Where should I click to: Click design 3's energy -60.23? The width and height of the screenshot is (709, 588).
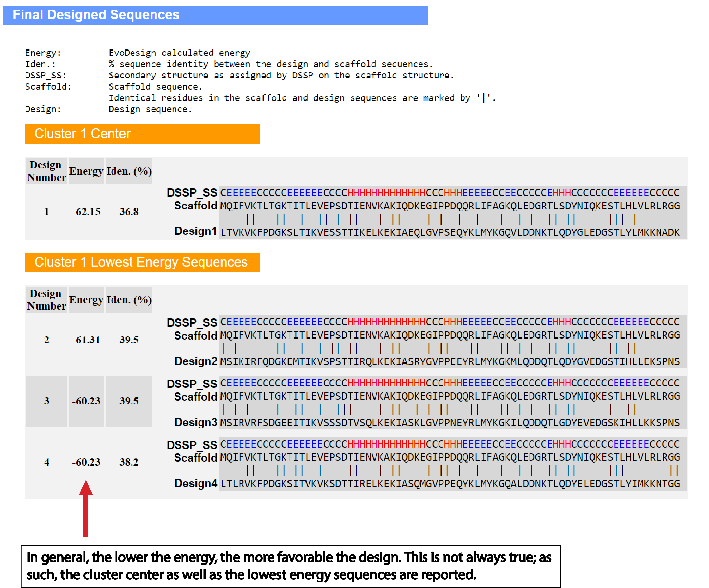[x=86, y=401]
